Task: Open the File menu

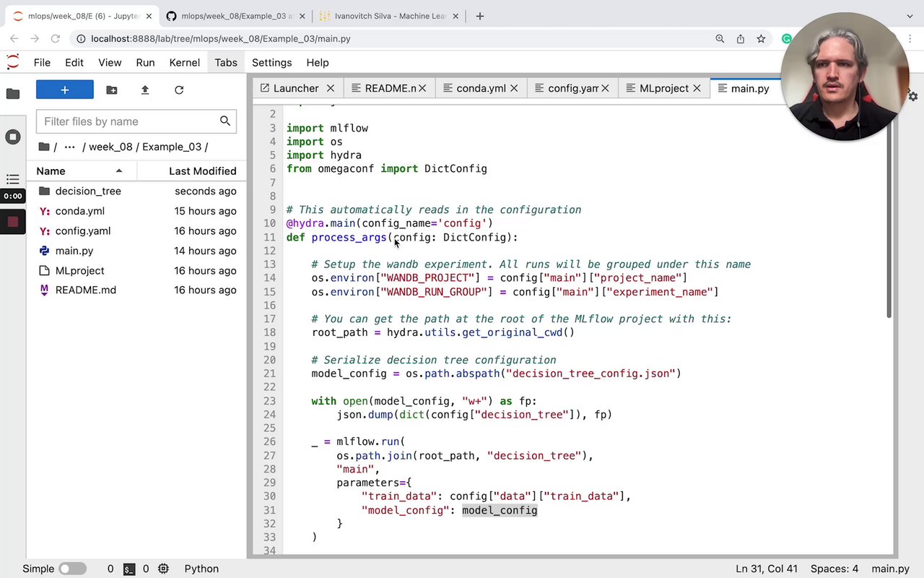Action: pyautogui.click(x=42, y=63)
